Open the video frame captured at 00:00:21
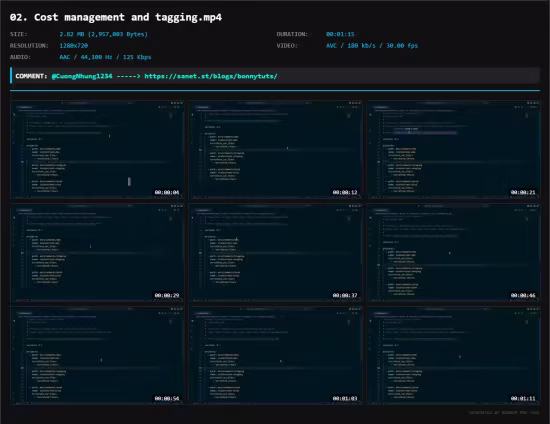Viewport: 550px width, 424px height. (x=453, y=150)
